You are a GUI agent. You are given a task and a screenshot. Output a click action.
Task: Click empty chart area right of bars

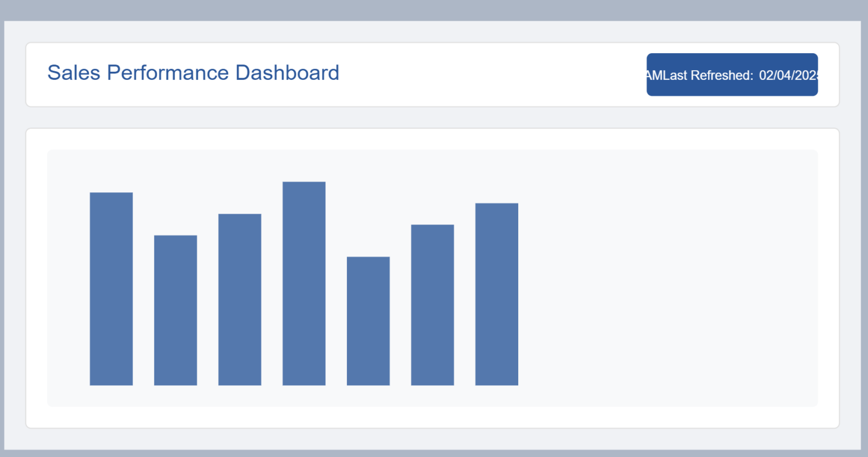[x=667, y=277]
